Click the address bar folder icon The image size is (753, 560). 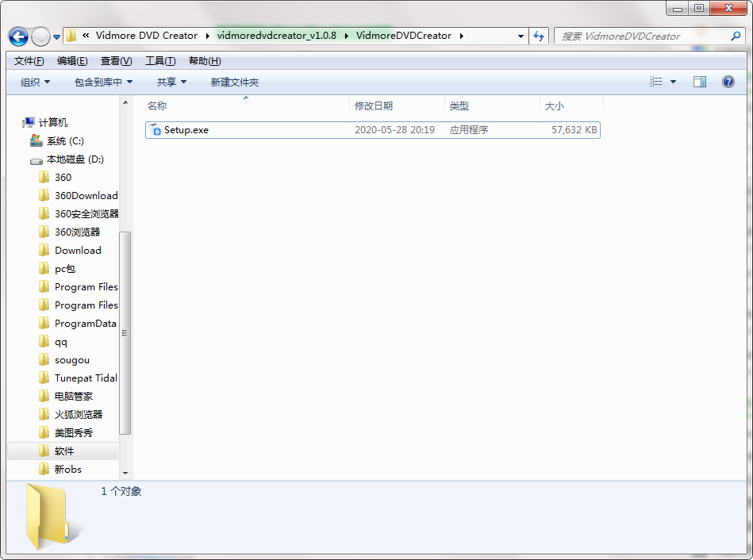[71, 36]
